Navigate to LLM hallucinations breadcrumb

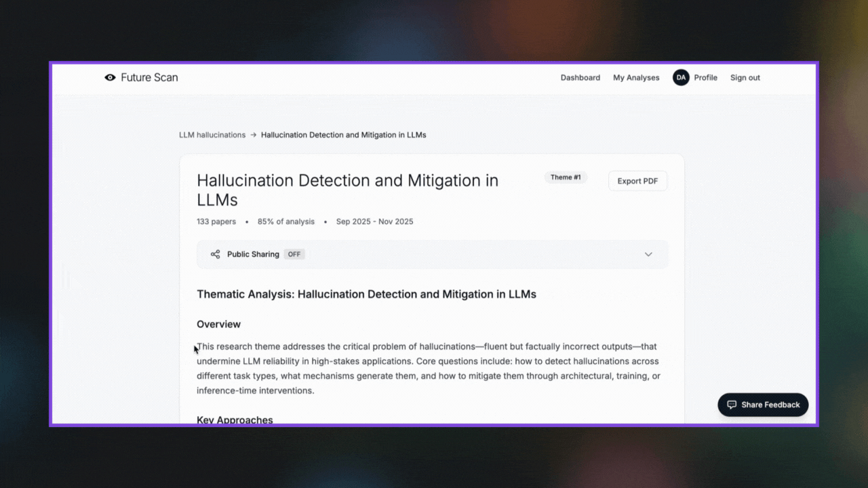(x=212, y=135)
